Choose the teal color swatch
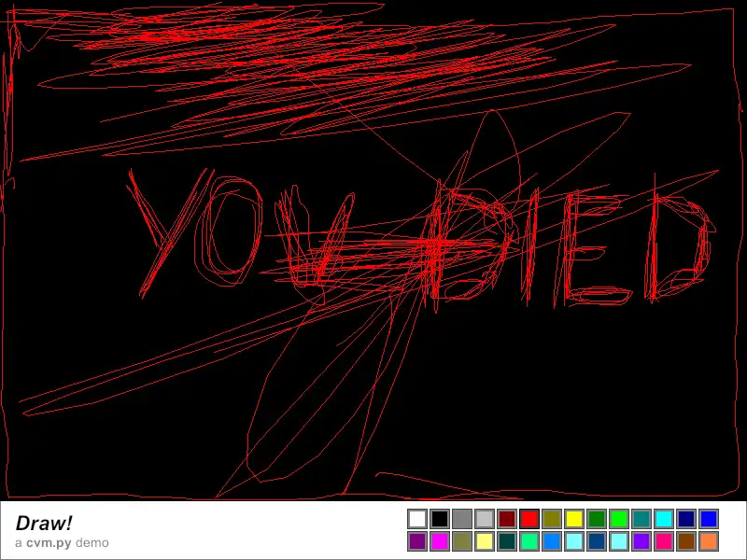The image size is (747, 560). pos(641,519)
